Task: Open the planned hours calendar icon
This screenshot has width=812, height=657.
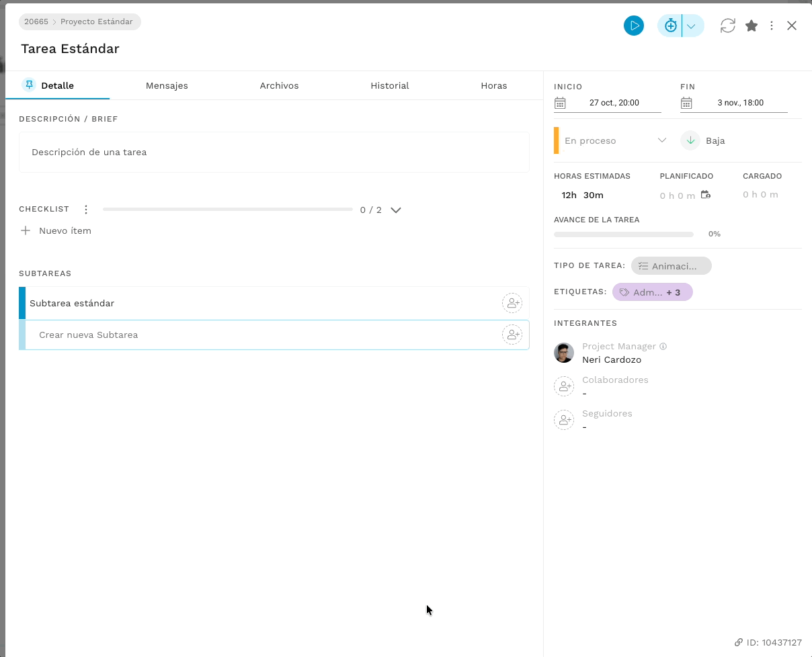Action: coord(705,195)
